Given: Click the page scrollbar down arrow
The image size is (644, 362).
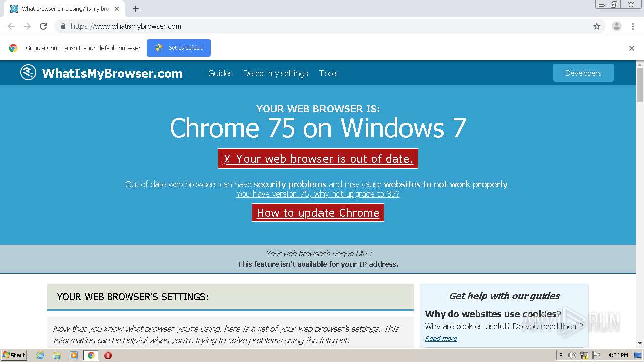Looking at the screenshot, I should (640, 343).
